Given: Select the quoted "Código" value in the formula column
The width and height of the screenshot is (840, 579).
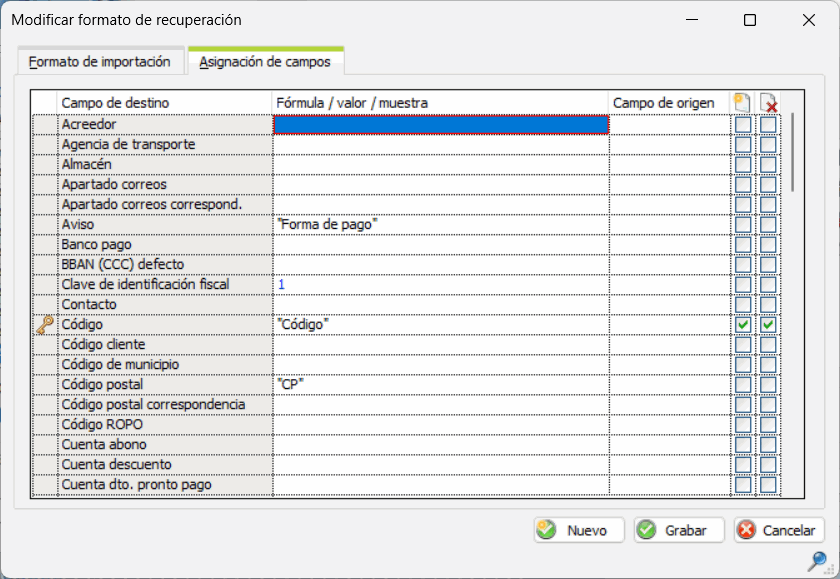Looking at the screenshot, I should [303, 325].
